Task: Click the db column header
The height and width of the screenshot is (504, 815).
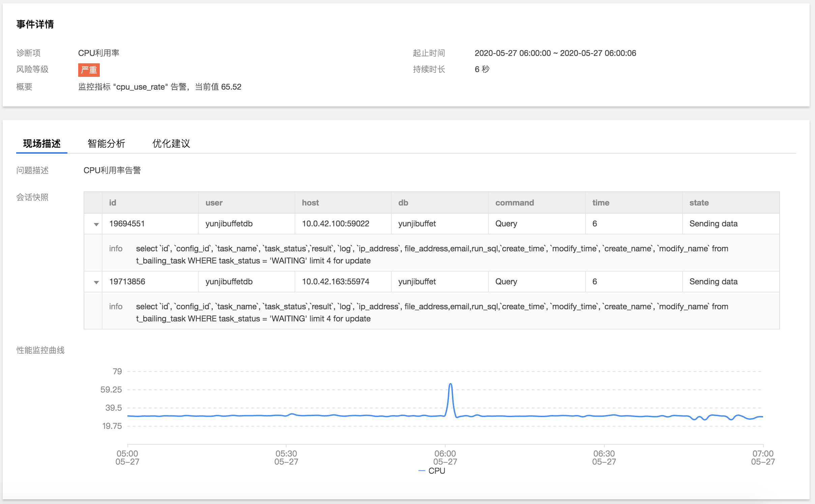Action: point(403,203)
